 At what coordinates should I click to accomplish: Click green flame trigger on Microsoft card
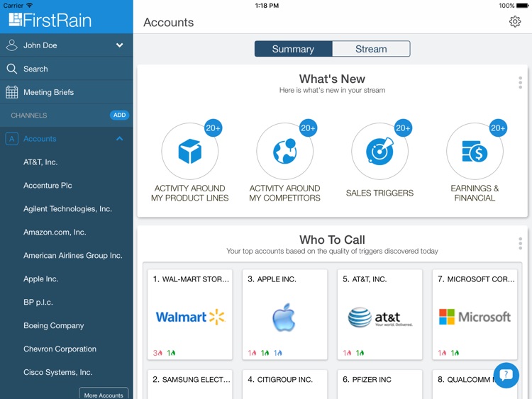coord(455,353)
